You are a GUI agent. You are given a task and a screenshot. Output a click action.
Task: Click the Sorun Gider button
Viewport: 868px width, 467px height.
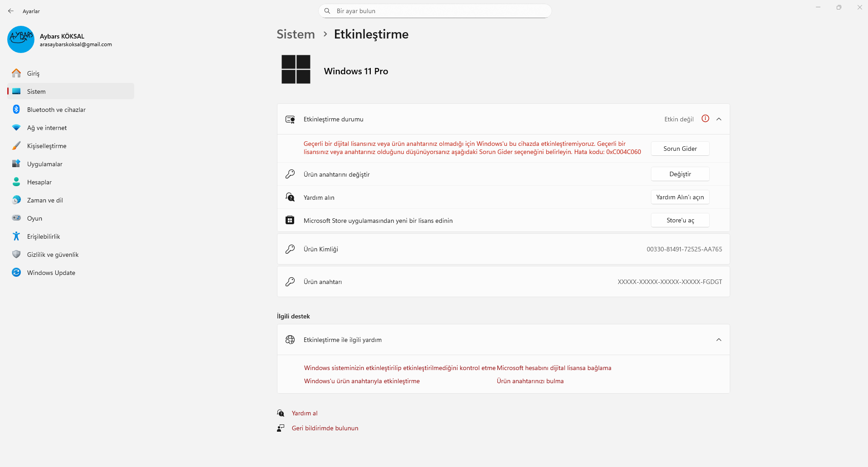click(x=680, y=149)
